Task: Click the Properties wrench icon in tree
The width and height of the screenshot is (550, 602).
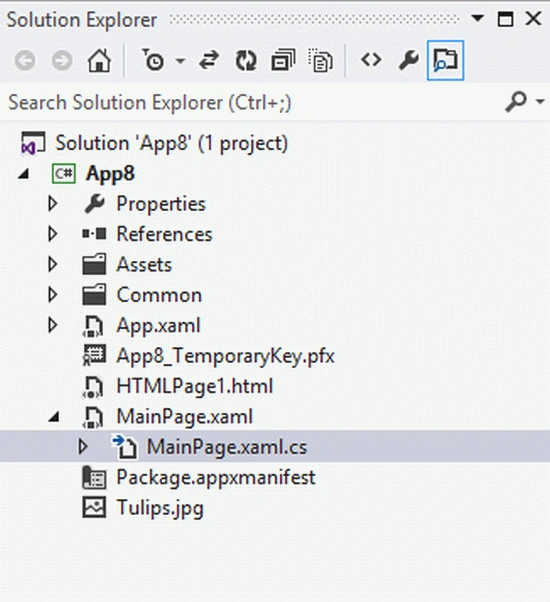Action: tap(94, 204)
